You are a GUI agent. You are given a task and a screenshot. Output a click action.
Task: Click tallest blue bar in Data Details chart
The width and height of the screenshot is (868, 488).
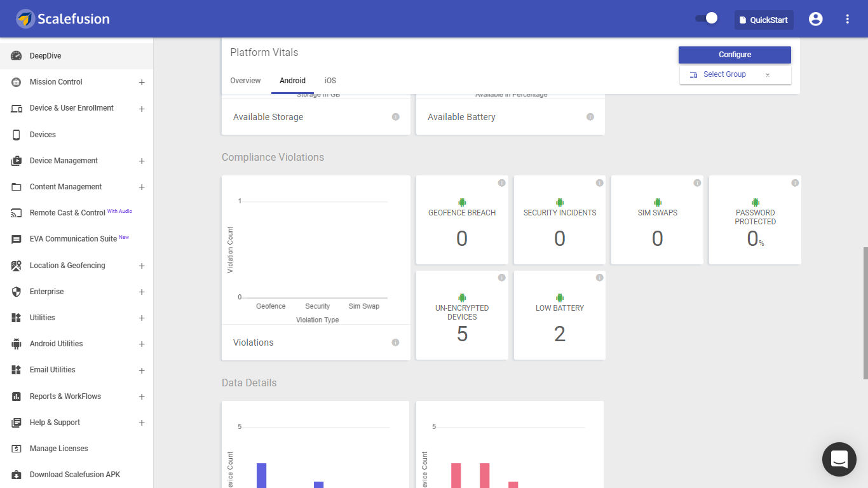tap(261, 475)
